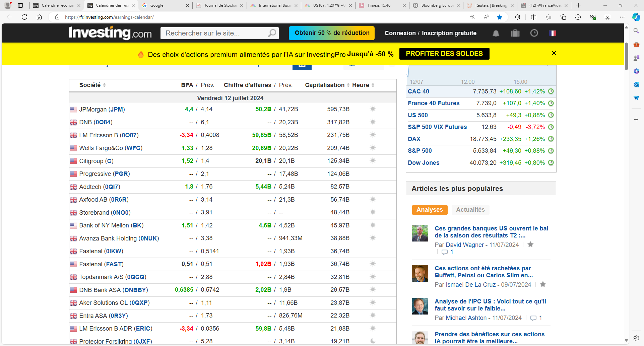Click the comment bubble under the David Wagner article
The width and height of the screenshot is (644, 346).
(445, 252)
